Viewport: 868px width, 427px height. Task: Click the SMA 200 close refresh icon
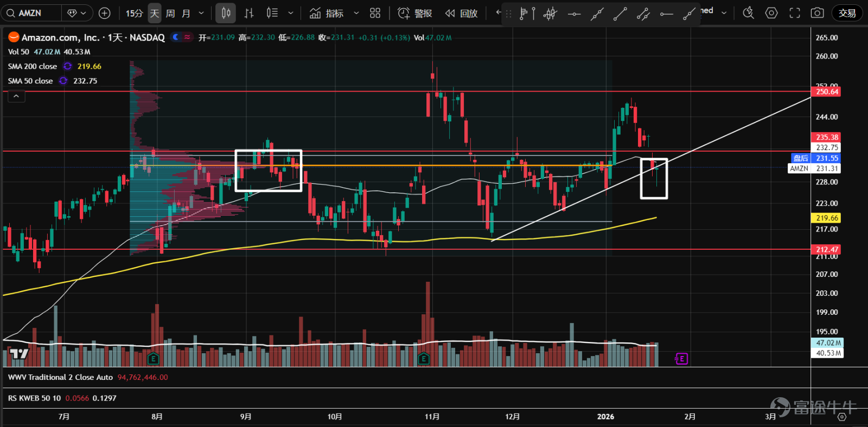(67, 66)
